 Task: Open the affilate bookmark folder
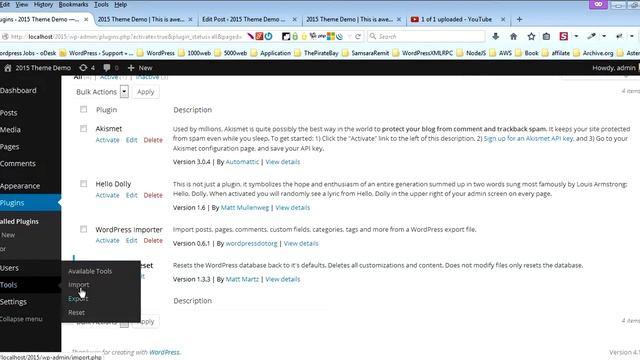pos(556,53)
